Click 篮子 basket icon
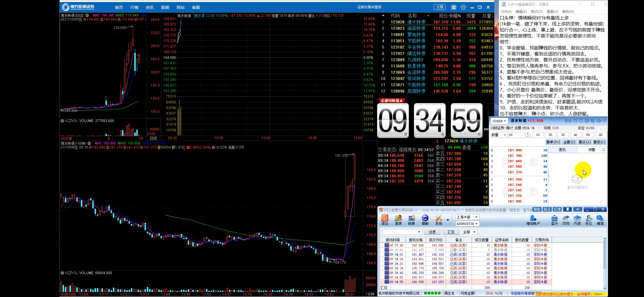The width and height of the screenshot is (644, 297). tap(554, 220)
